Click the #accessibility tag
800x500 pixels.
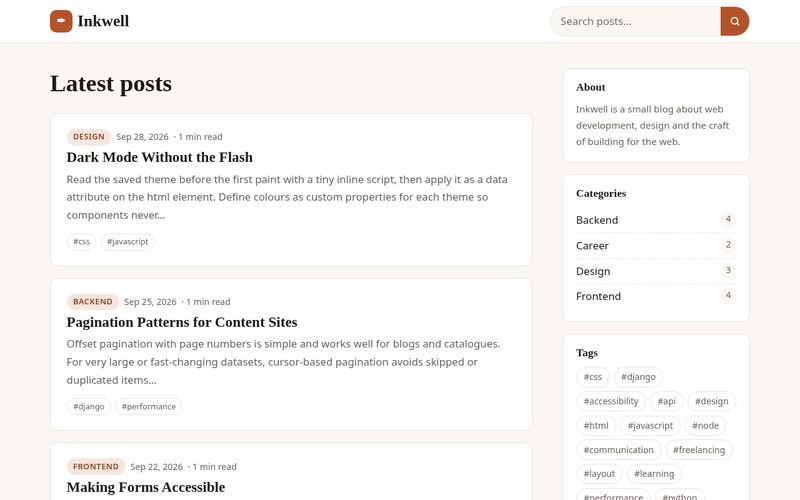(x=611, y=401)
